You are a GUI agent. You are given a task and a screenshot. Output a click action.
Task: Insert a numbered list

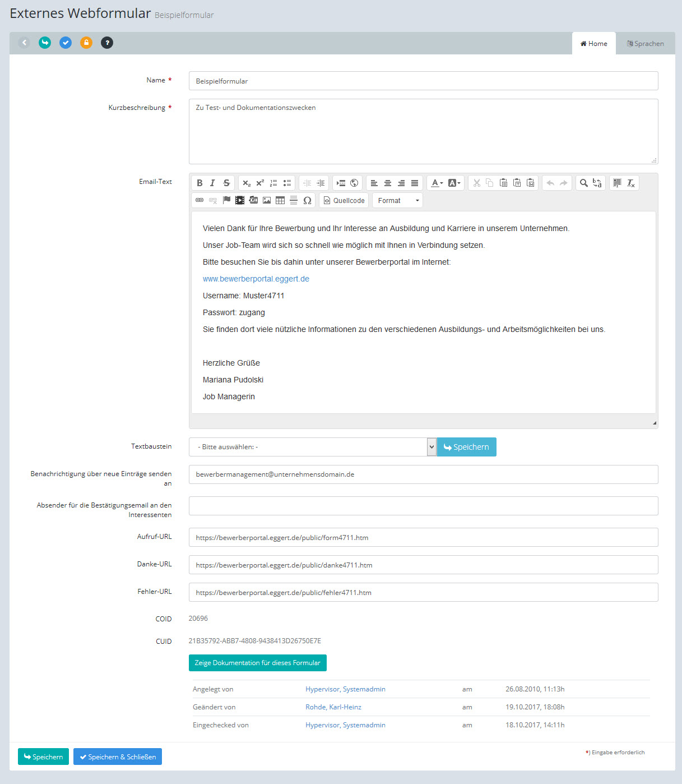click(x=273, y=183)
